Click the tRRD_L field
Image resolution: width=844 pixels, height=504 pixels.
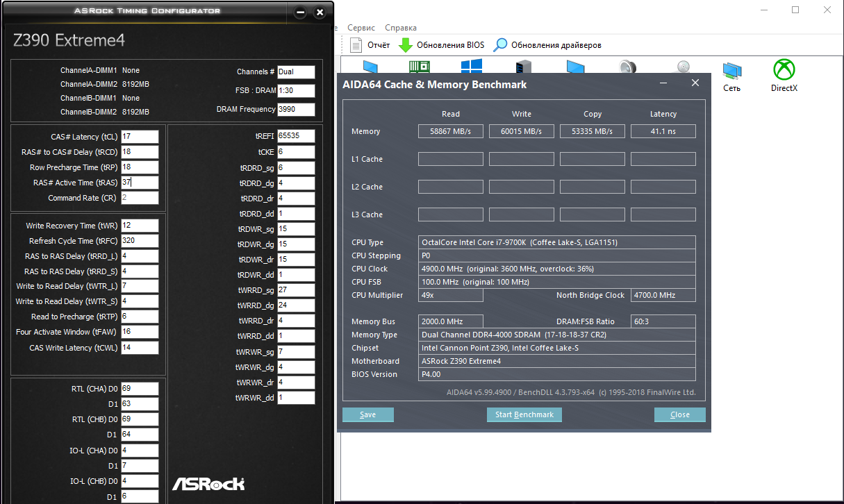pyautogui.click(x=140, y=256)
